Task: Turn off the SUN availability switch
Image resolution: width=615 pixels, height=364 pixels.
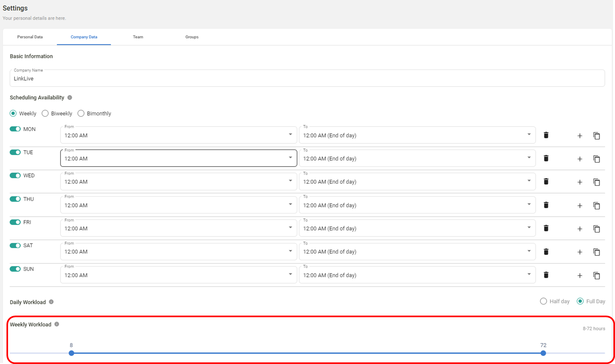Action: click(x=15, y=269)
